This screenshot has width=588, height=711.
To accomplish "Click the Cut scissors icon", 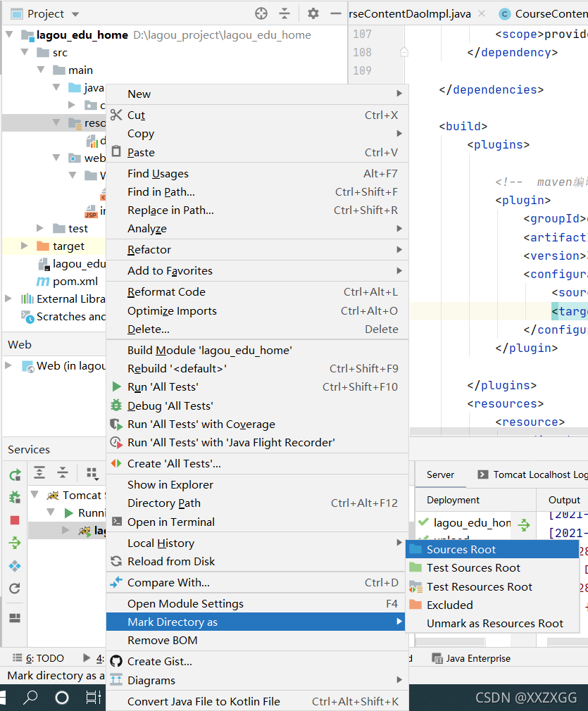I will click(x=117, y=115).
